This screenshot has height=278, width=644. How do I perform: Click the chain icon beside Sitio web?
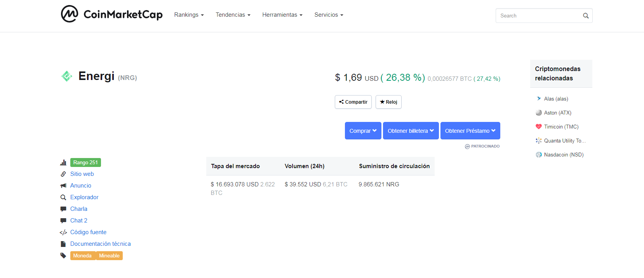(x=63, y=174)
